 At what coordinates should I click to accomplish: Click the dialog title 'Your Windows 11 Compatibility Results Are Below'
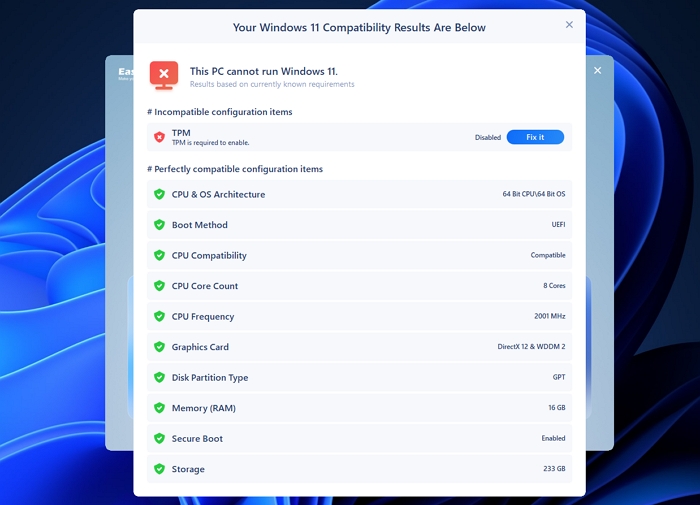(x=359, y=27)
